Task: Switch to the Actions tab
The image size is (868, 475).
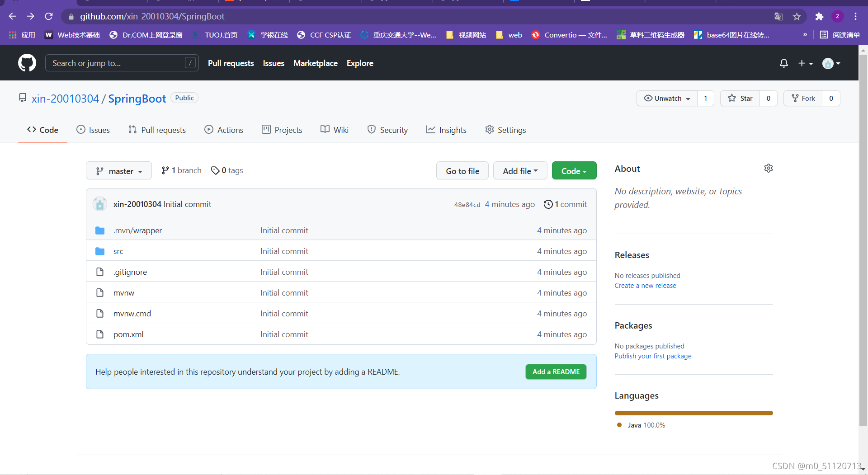Action: pyautogui.click(x=224, y=130)
